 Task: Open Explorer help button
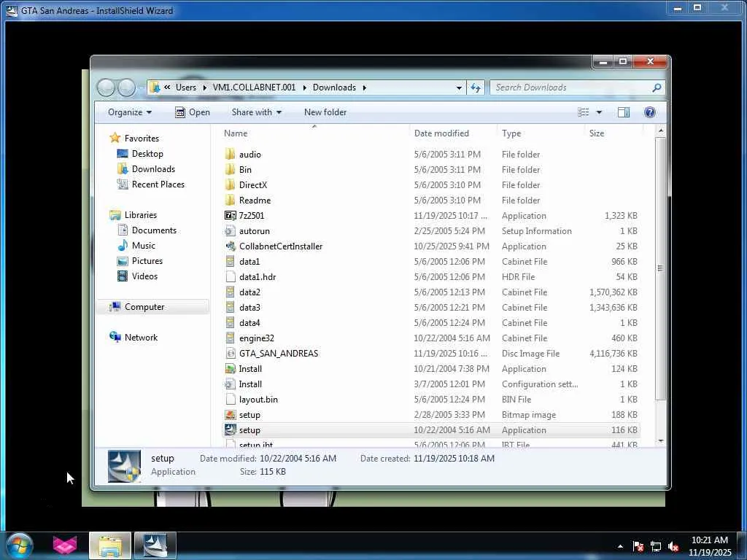point(649,112)
